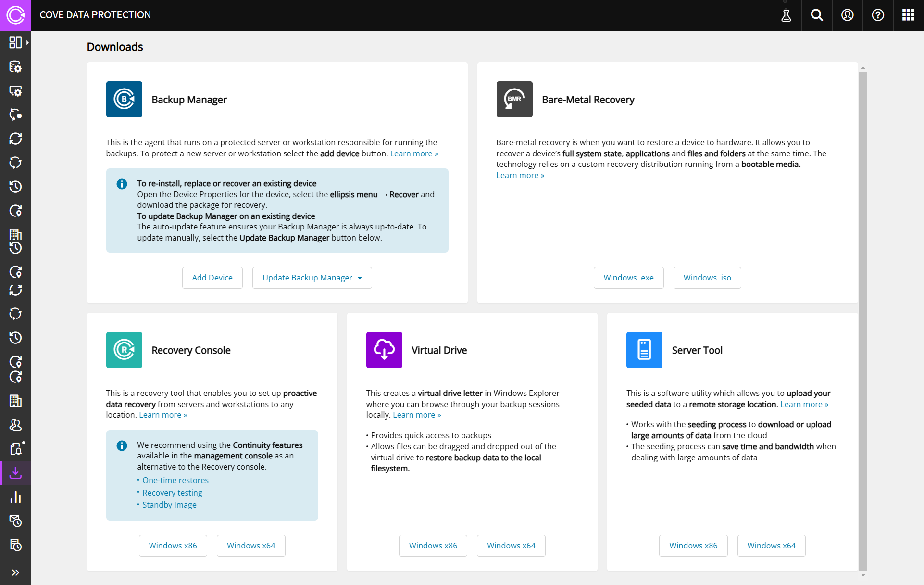Click the vertical scrollbar down arrow

click(863, 575)
